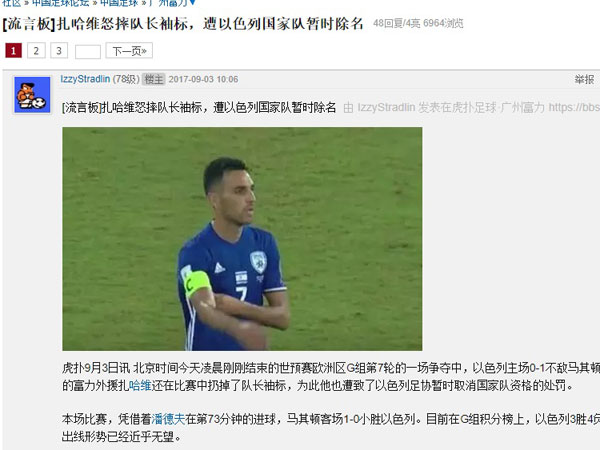Image resolution: width=600 pixels, height=450 pixels.
Task: Click the post timestamp 2017-09-03 10:06
Action: [x=203, y=79]
